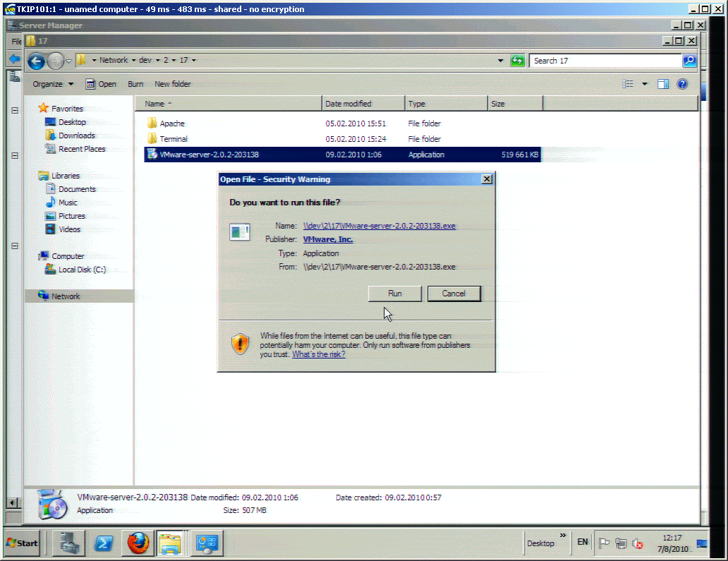Toggle the preview pane icon
Viewport: 728px width, 561px height.
[x=663, y=84]
